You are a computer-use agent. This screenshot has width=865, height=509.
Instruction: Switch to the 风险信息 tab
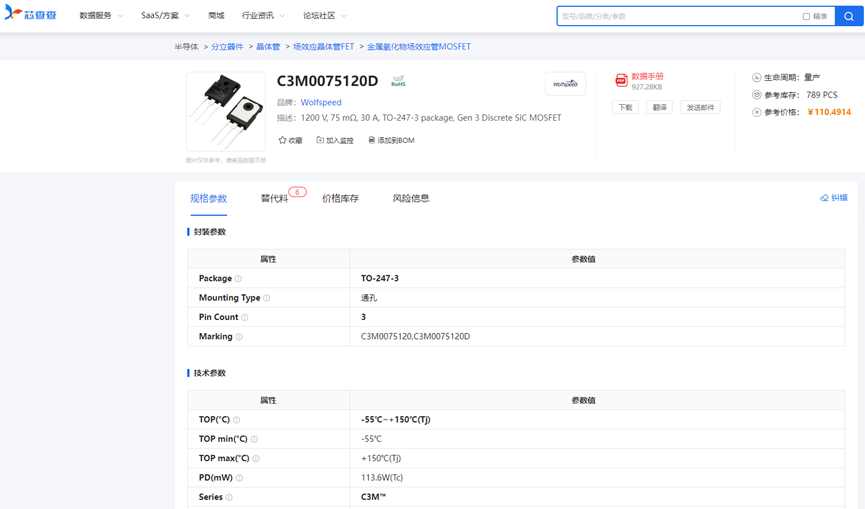coord(411,199)
